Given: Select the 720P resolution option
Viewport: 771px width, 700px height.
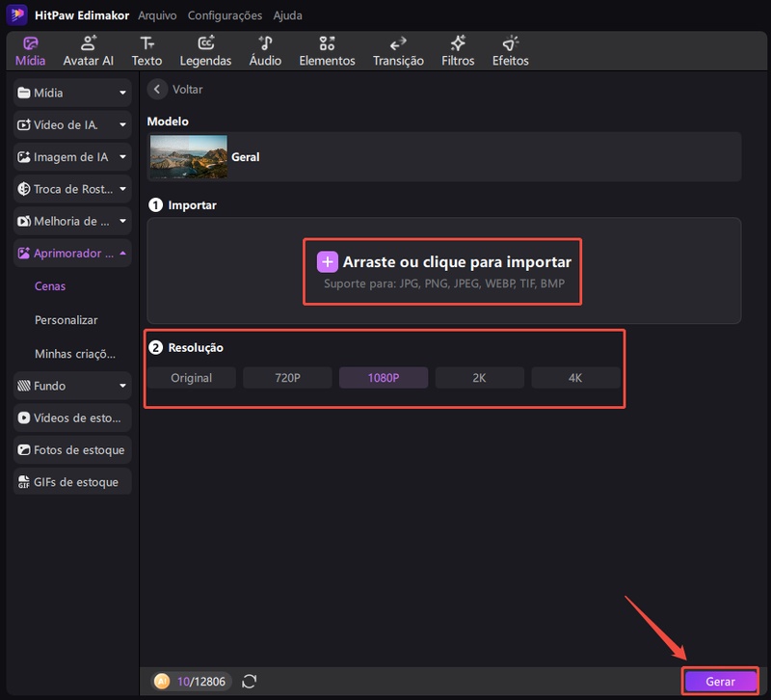Looking at the screenshot, I should pos(287,378).
